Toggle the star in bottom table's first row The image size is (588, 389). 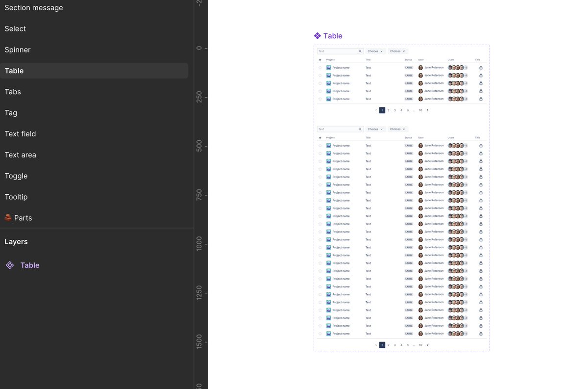[320, 146]
